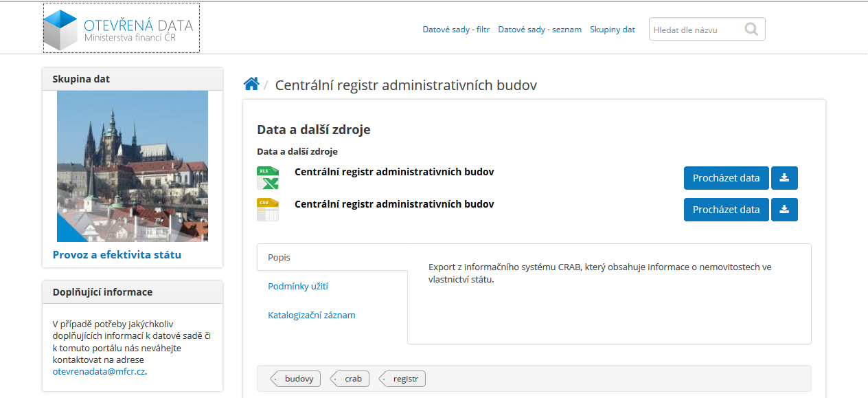Open the Katalogizační záznam tab
This screenshot has width=868, height=398.
pyautogui.click(x=312, y=316)
